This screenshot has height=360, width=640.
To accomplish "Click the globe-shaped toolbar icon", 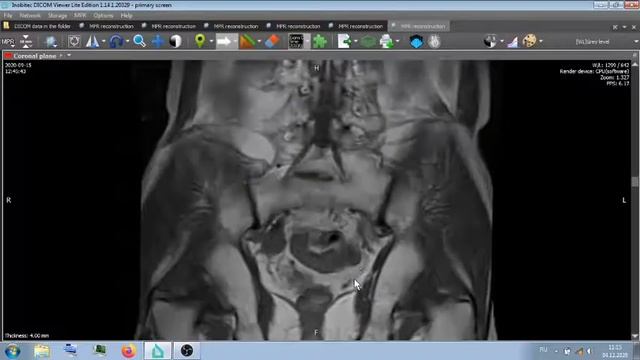I will pyautogui.click(x=51, y=42).
